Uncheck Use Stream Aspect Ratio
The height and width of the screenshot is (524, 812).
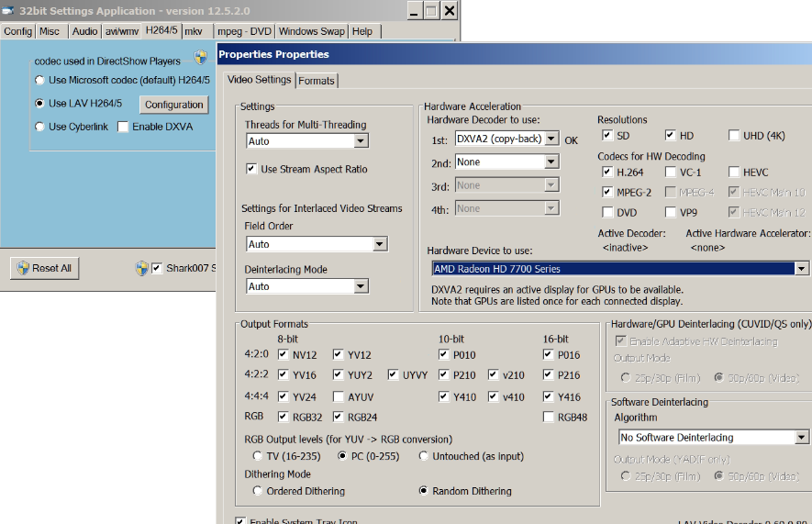point(252,170)
